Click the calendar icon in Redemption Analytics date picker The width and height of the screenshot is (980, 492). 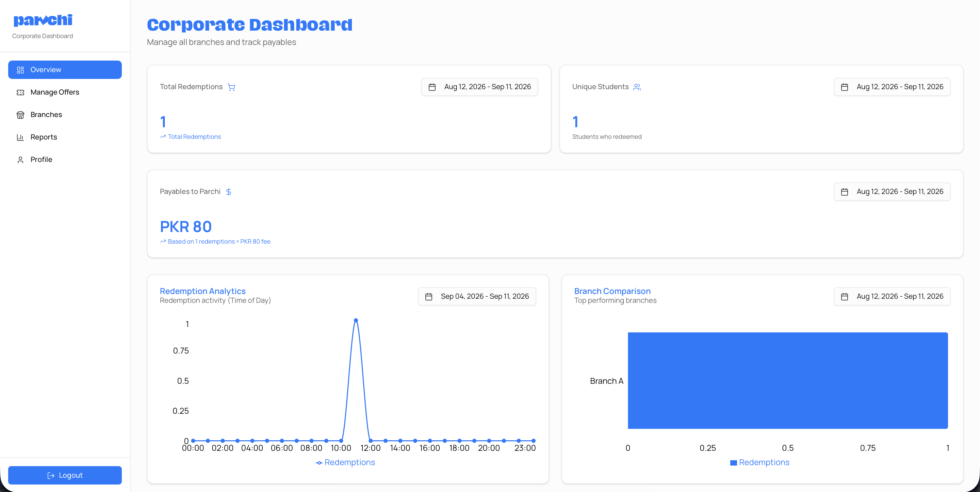pos(429,297)
